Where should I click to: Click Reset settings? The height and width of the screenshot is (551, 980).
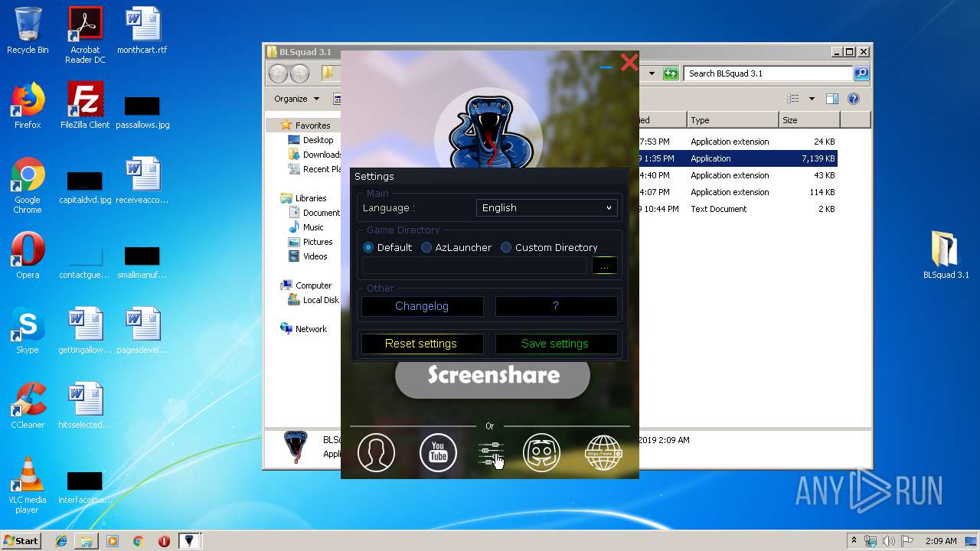coord(422,344)
